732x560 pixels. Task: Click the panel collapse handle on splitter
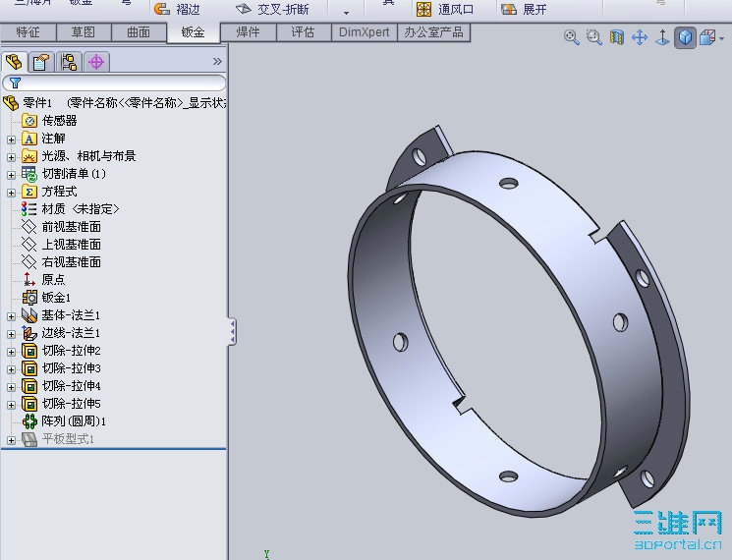click(x=232, y=331)
